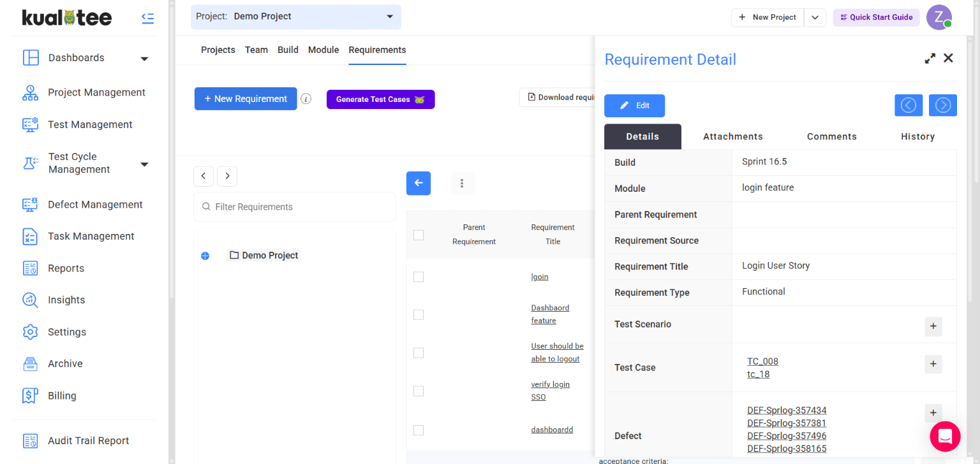Expand the Demo Project tree node
Image resolution: width=980 pixels, height=464 pixels.
205,256
